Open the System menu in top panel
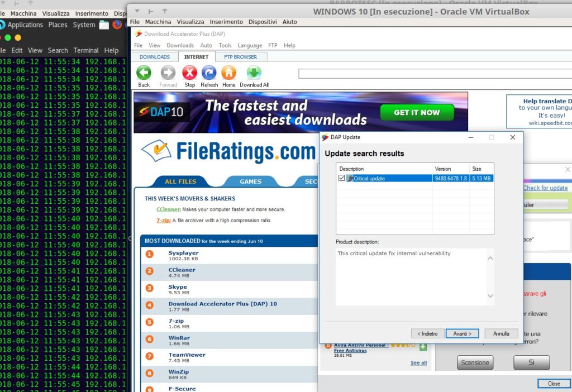Screen dimensions: 572x392 coord(84,25)
